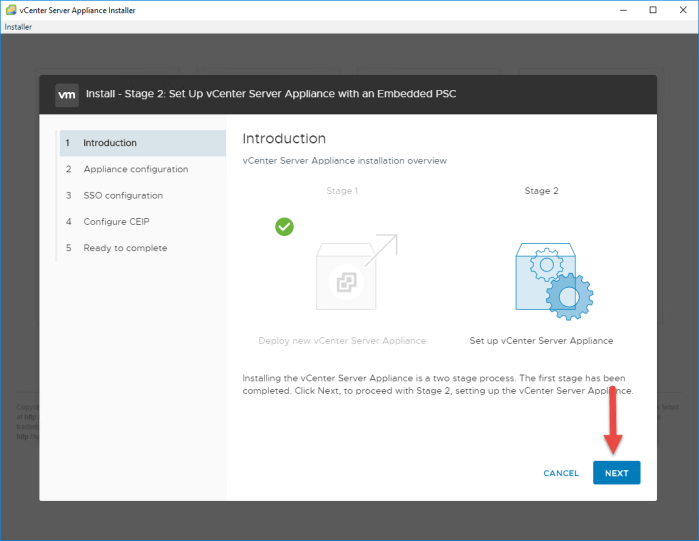Click the 'Stage 2' label

[x=541, y=190]
